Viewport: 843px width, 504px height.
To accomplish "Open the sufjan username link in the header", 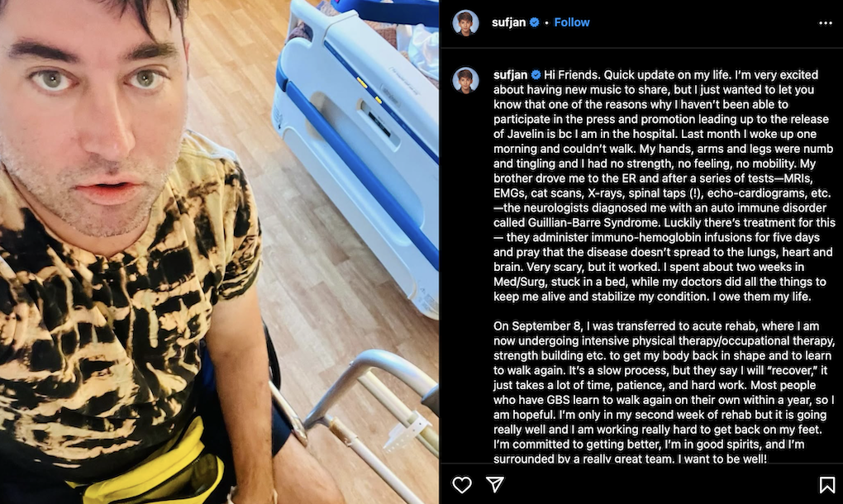I will point(508,22).
